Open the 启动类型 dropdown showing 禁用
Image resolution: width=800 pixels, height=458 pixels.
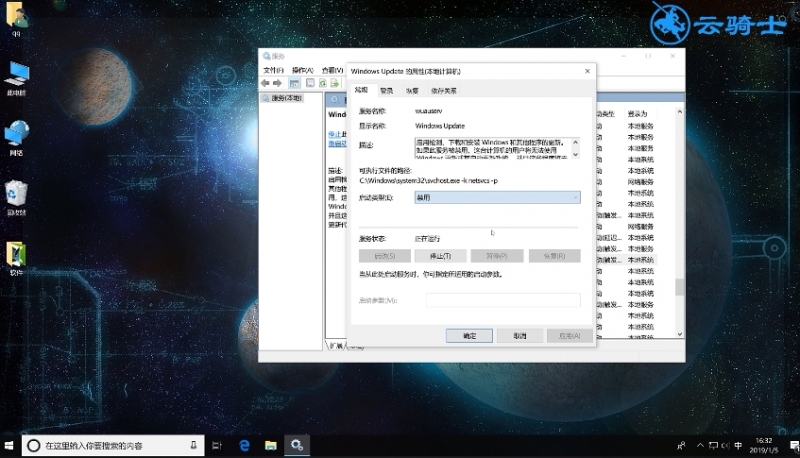[497, 197]
